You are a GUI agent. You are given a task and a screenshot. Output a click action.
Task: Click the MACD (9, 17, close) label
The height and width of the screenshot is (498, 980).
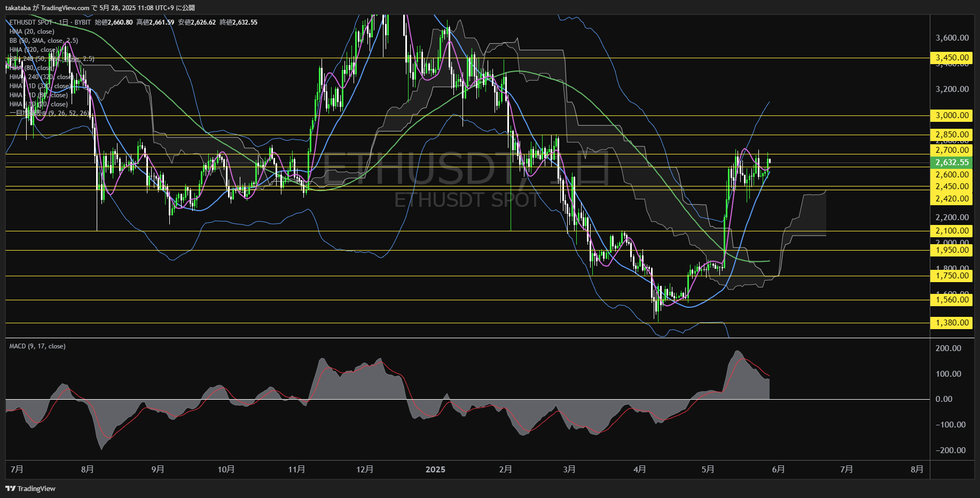click(x=37, y=346)
